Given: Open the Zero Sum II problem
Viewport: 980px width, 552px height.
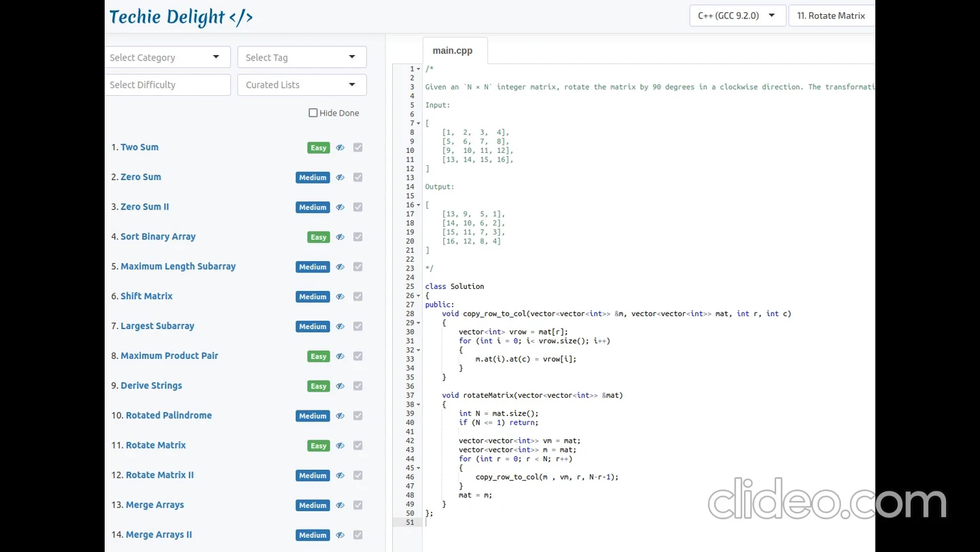Looking at the screenshot, I should [145, 207].
